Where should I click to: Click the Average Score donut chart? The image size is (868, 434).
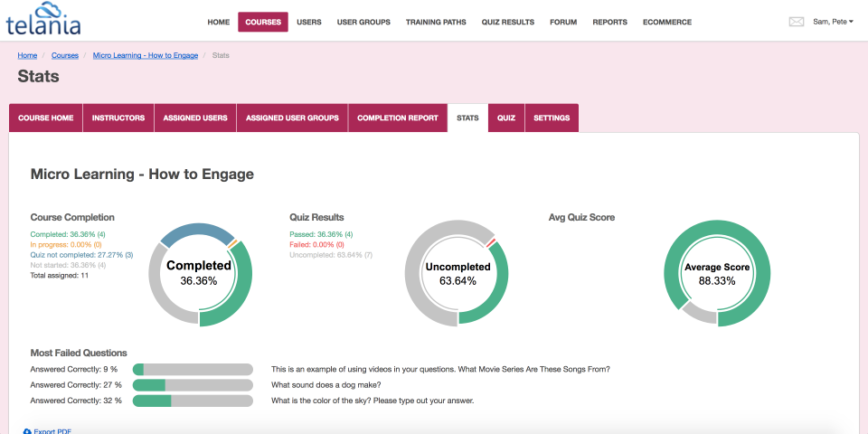point(717,273)
